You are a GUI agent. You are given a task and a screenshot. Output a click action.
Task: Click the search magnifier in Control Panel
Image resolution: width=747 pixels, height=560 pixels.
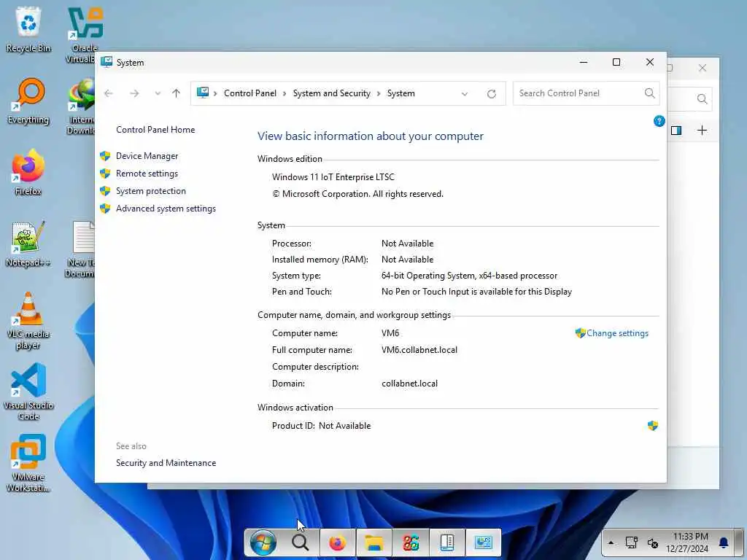click(650, 93)
